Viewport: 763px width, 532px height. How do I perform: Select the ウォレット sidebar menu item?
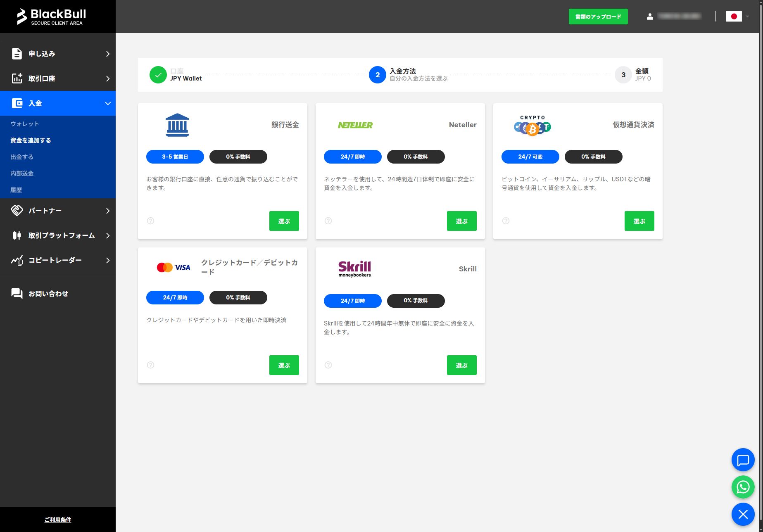[24, 123]
